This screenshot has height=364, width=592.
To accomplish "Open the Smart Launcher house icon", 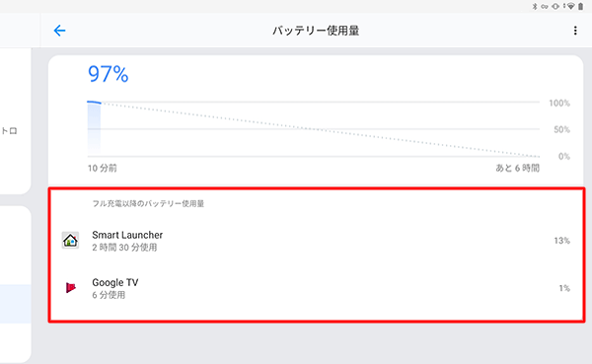I will pos(70,240).
